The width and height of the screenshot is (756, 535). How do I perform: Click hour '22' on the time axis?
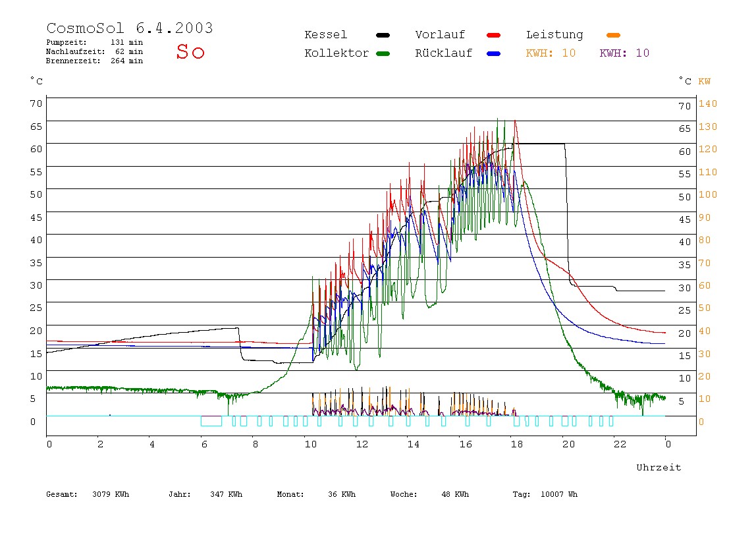[x=620, y=444]
